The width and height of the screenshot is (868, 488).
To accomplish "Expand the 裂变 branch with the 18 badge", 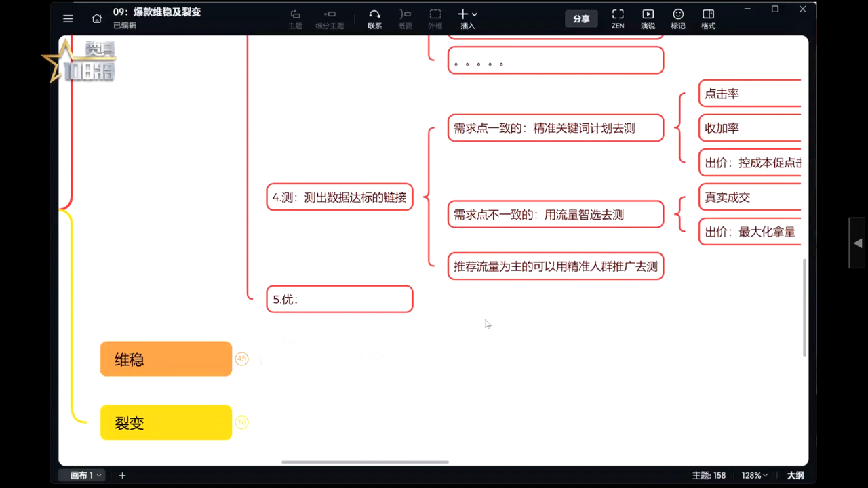I will [x=241, y=422].
